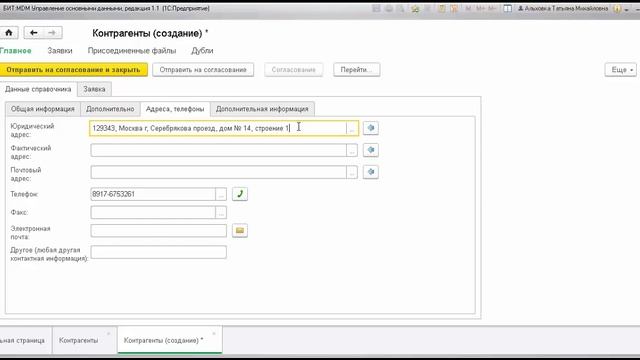
Task: Fill actual address using its blue arrow icon
Action: point(371,150)
